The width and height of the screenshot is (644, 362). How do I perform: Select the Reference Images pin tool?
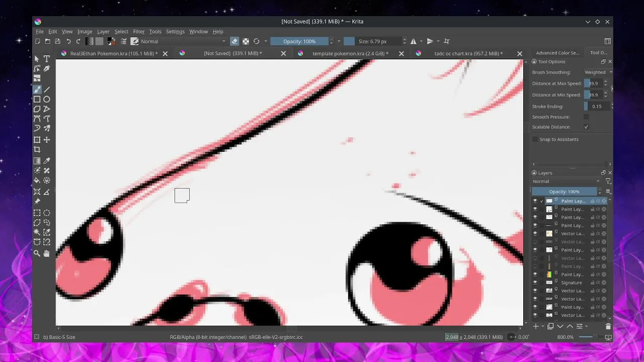pos(37,202)
